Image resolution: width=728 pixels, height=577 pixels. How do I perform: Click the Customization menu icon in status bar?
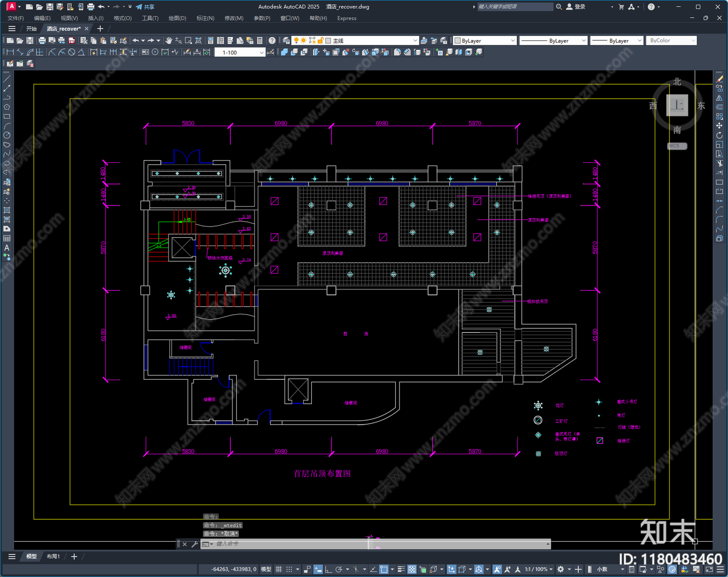pyautogui.click(x=720, y=569)
